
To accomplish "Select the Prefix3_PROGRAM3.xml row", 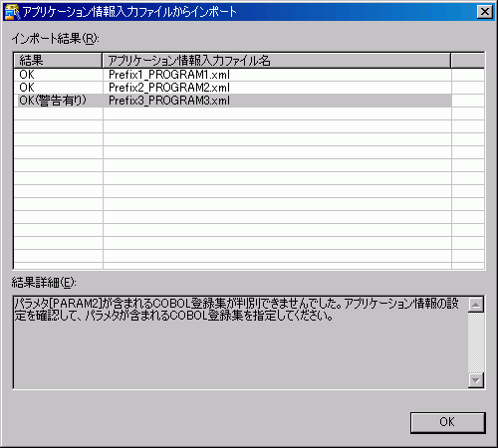I will [249, 101].
